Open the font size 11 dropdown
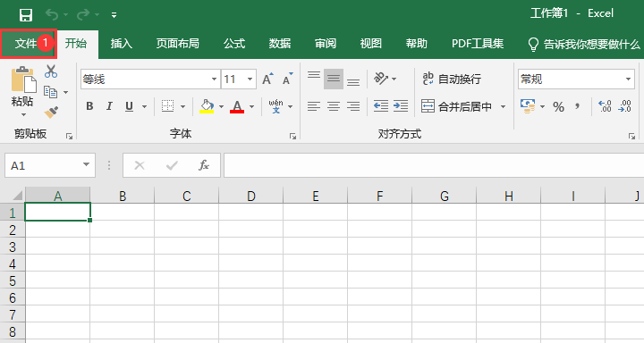This screenshot has height=343, width=644. pos(250,79)
